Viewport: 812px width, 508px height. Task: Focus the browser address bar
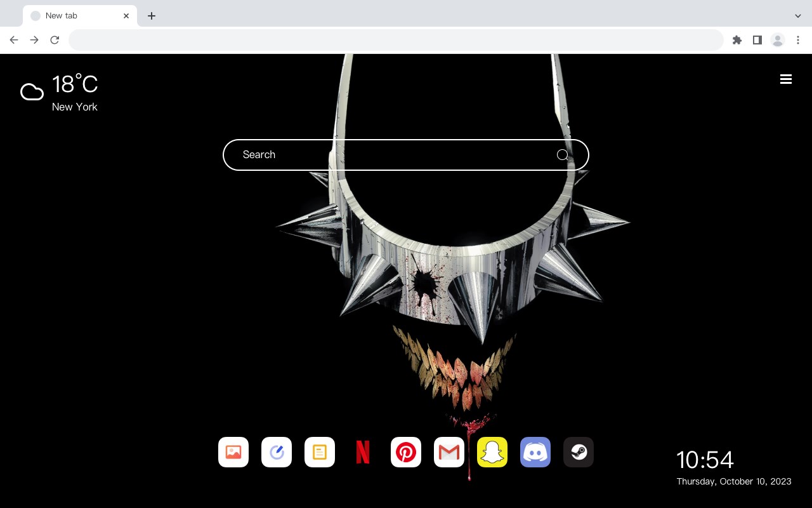(396, 40)
